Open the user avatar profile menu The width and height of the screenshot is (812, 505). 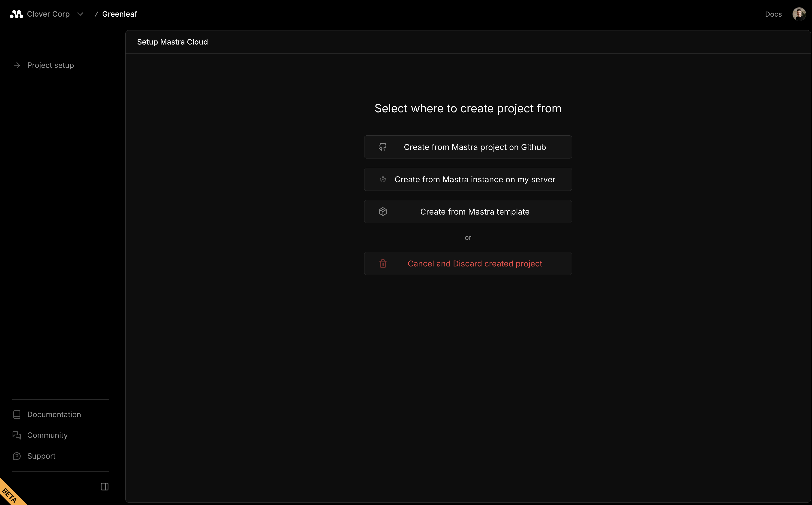click(799, 14)
